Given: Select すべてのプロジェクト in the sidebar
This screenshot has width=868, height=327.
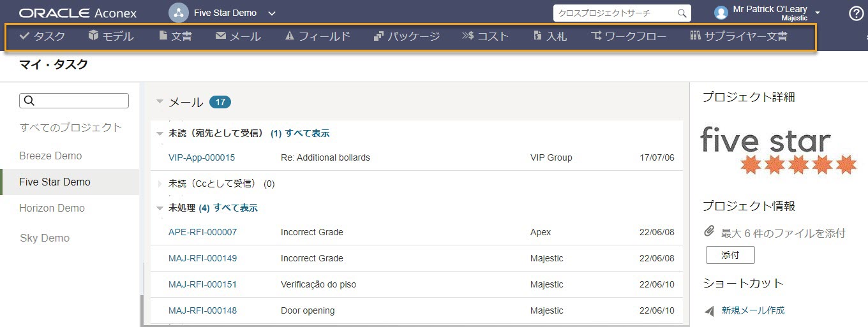Looking at the screenshot, I should (71, 127).
